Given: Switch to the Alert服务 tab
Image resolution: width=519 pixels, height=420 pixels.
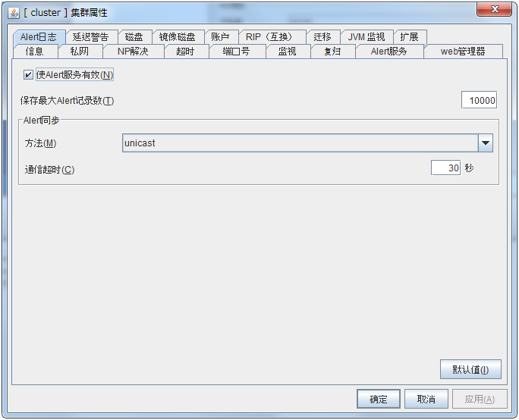Looking at the screenshot, I should click(389, 52).
